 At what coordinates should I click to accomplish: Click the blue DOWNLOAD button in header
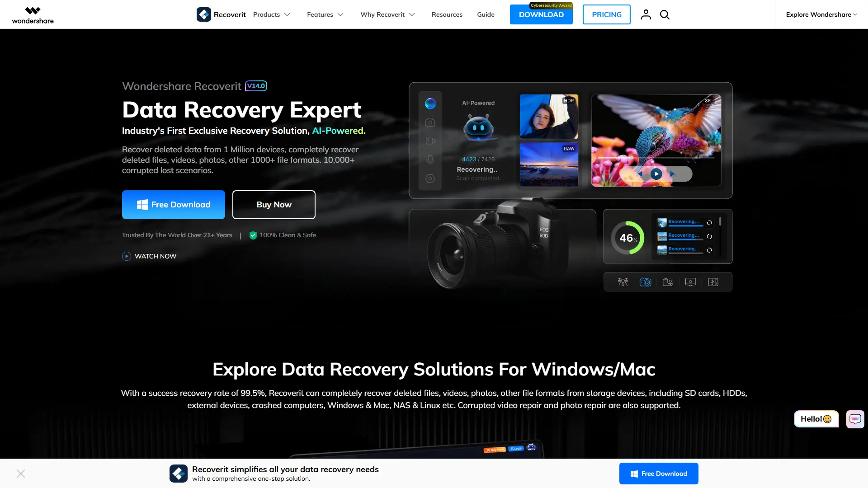click(x=541, y=14)
